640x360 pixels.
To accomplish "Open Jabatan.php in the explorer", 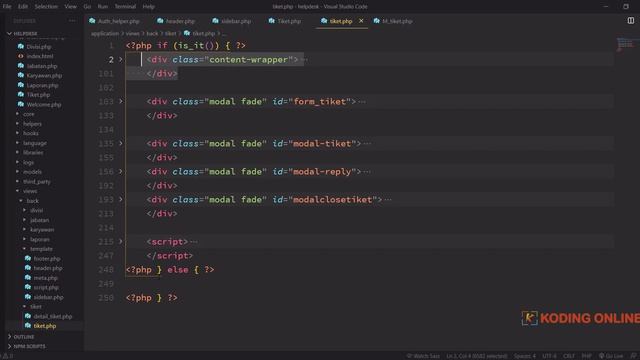I will 42,66.
